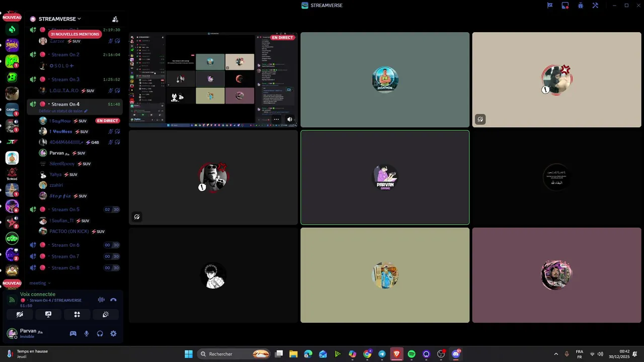The height and width of the screenshot is (362, 644).
Task: Open the game controller icon near Parvan
Action: 73,333
